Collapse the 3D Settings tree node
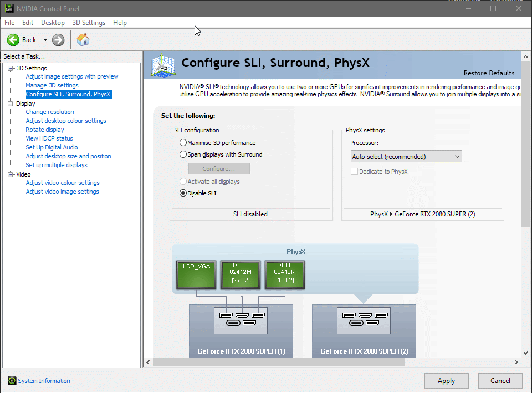The width and height of the screenshot is (532, 393). tap(10, 68)
